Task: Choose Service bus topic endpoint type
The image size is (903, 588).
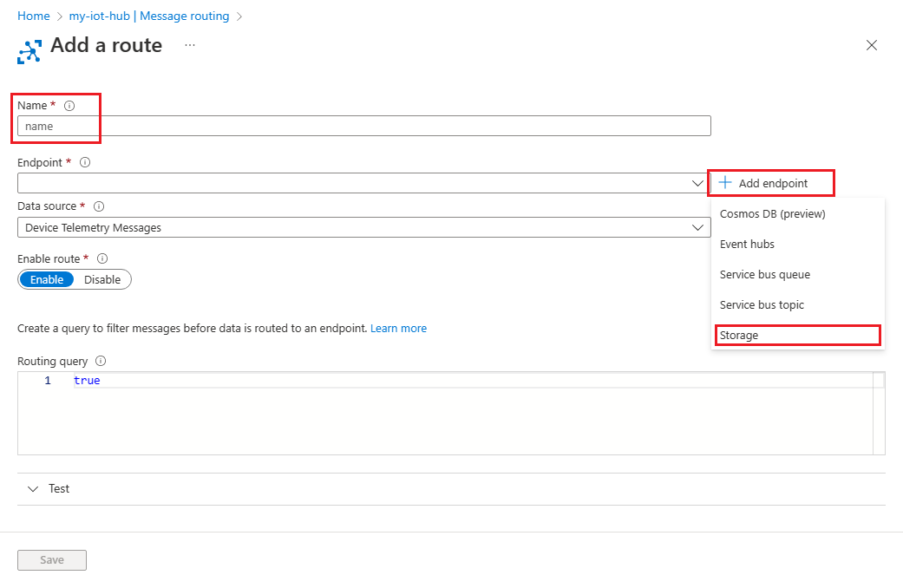Action: 798,305
